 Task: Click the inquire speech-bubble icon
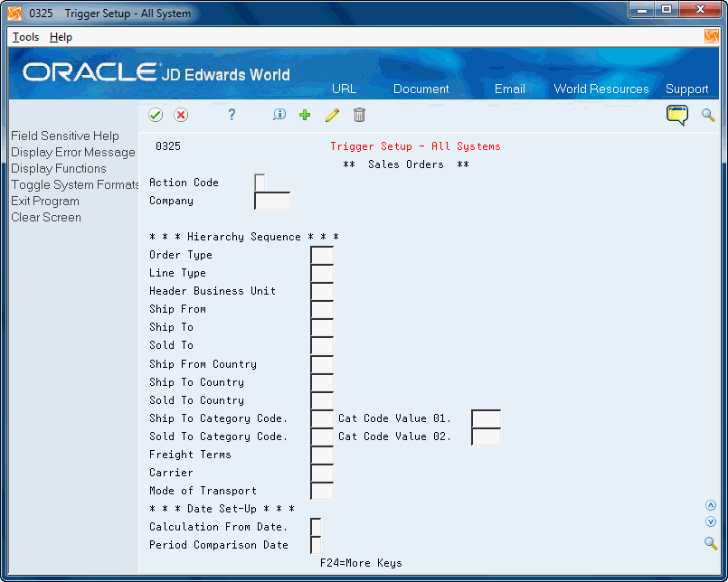(279, 115)
